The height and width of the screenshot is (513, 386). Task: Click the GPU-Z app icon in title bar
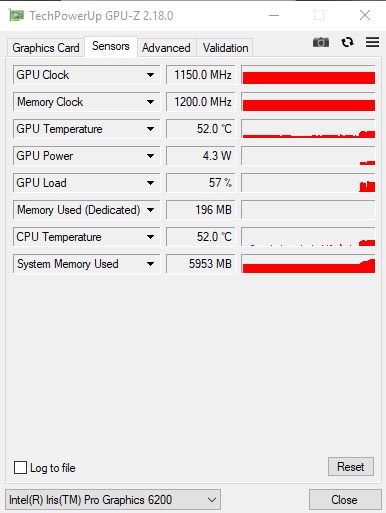[16, 15]
